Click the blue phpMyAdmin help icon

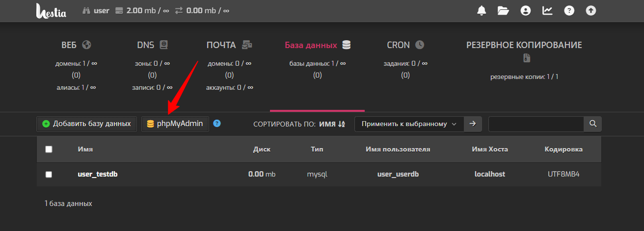[217, 124]
